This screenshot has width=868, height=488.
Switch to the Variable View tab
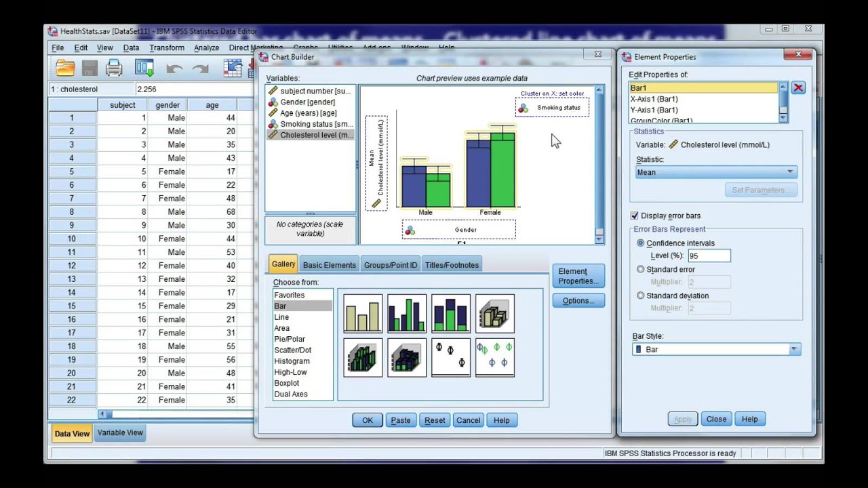120,432
